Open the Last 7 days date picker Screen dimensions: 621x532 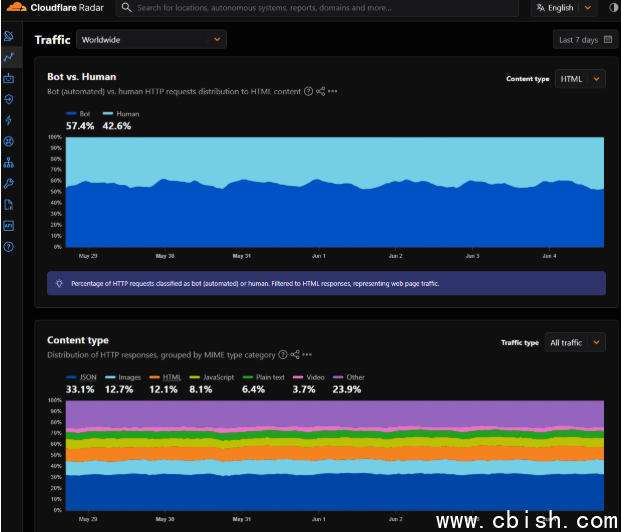[585, 39]
